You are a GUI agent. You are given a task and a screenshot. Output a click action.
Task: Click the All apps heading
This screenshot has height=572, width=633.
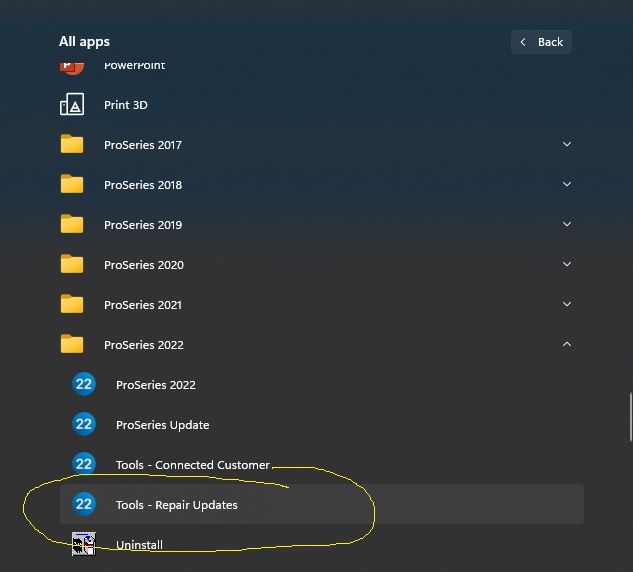[x=84, y=42]
